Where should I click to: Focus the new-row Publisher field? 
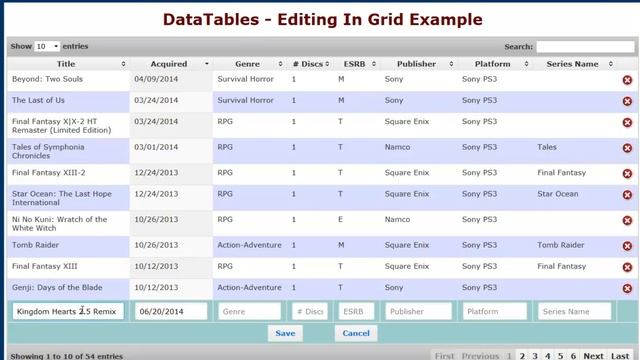(x=418, y=311)
